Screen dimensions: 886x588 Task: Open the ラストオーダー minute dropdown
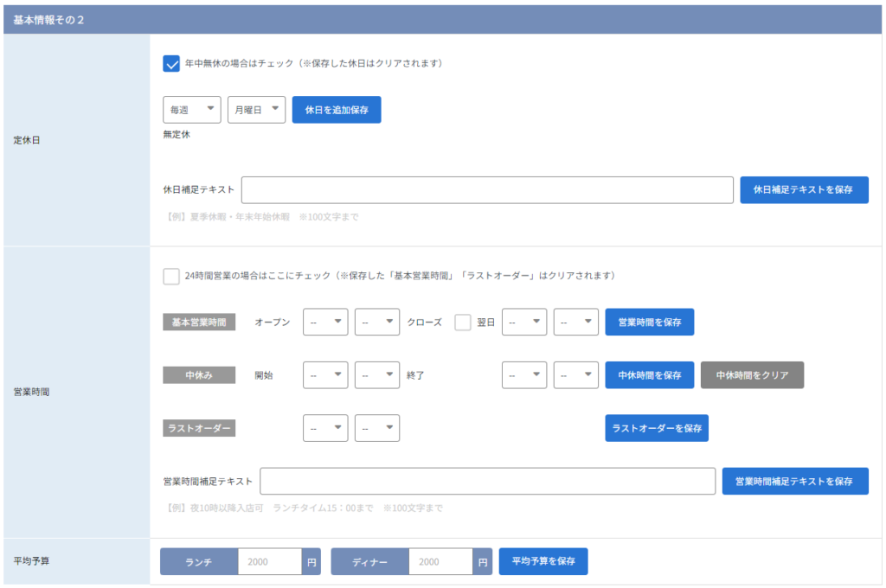tap(377, 428)
